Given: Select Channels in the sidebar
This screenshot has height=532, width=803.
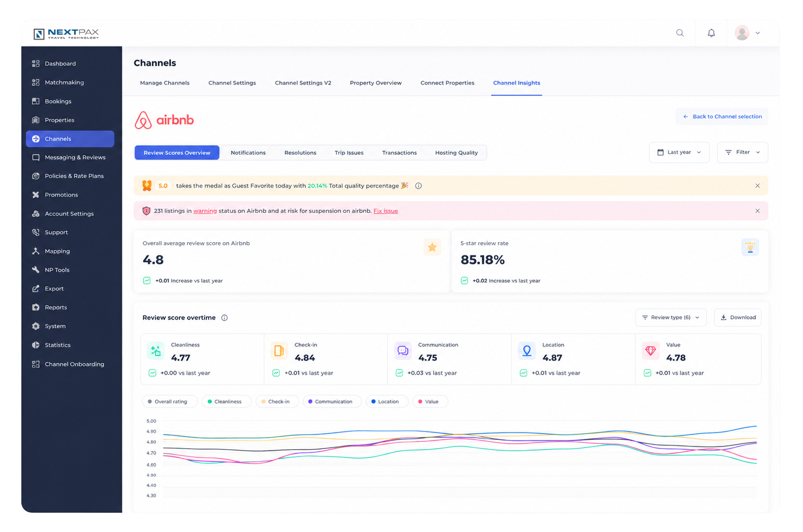Looking at the screenshot, I should click(x=70, y=139).
